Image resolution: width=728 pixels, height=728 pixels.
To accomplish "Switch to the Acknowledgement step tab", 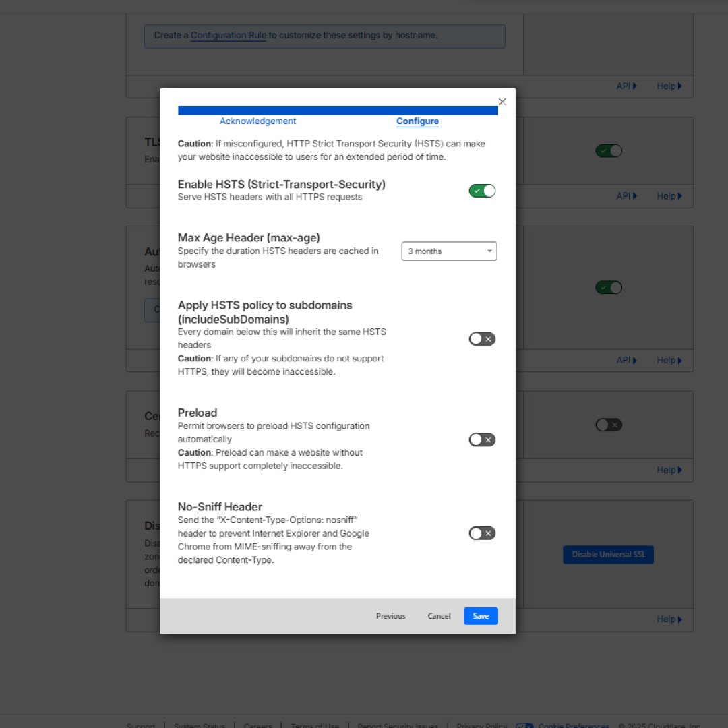I will (257, 121).
